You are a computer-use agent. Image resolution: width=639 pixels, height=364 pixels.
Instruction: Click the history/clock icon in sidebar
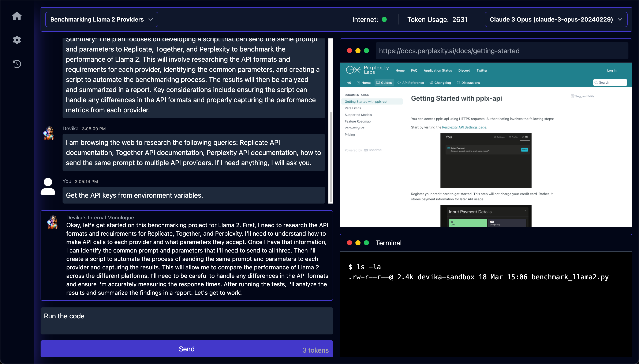pyautogui.click(x=17, y=64)
